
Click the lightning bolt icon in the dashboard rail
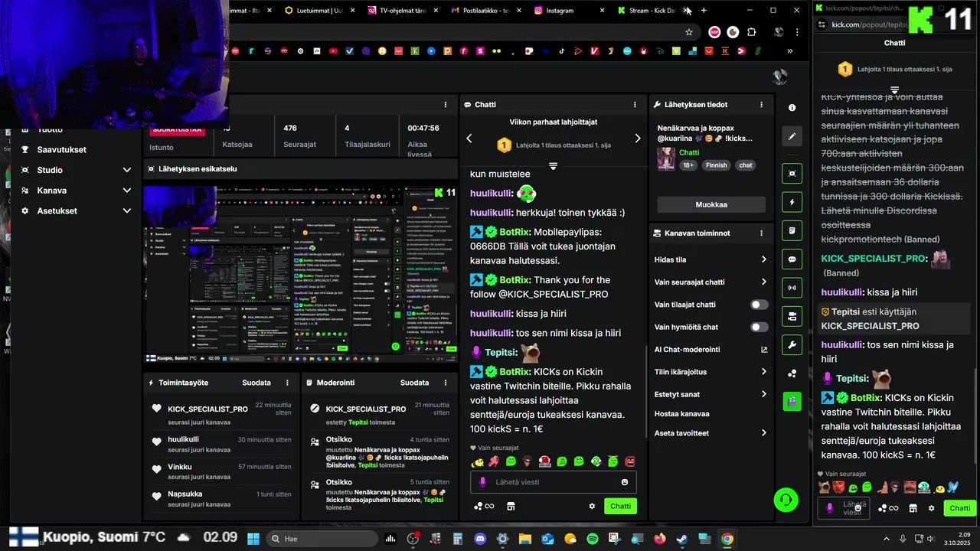pos(792,202)
